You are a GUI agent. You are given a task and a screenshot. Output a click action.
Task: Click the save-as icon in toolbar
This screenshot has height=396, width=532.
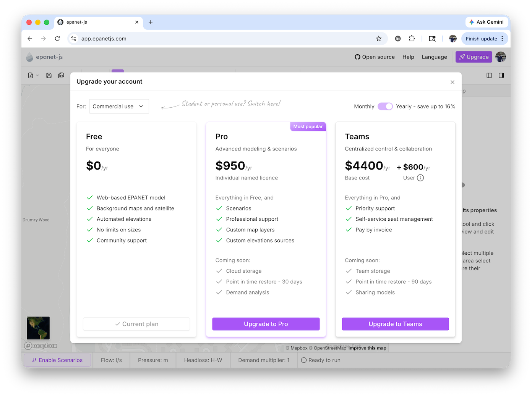click(x=61, y=76)
